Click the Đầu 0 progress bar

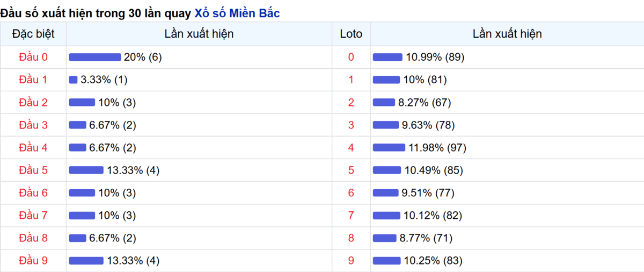[95, 58]
